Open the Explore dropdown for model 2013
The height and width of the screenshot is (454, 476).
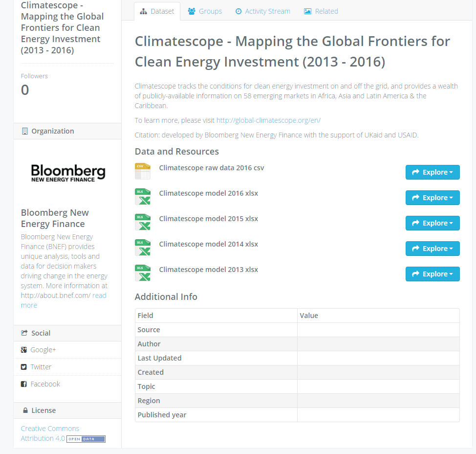(433, 274)
